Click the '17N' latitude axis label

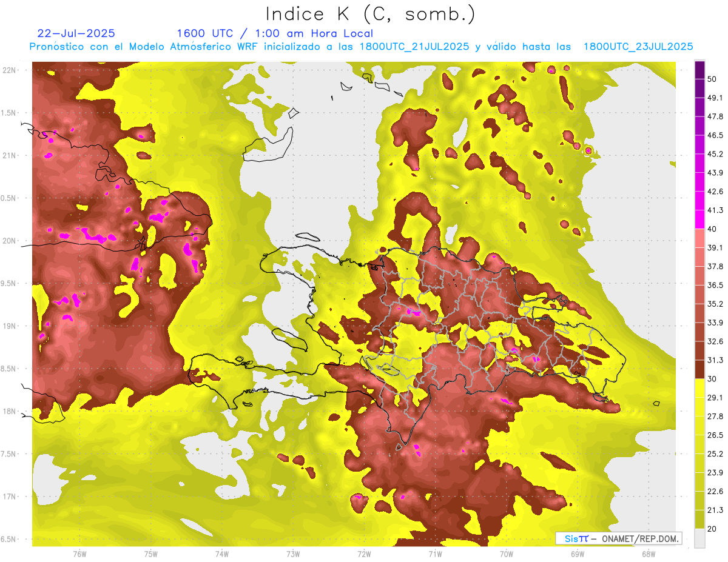(x=9, y=497)
